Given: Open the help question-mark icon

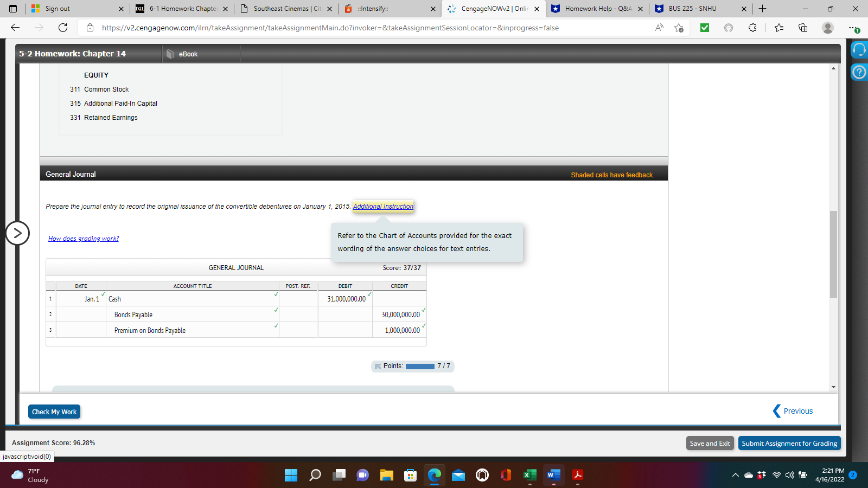Looking at the screenshot, I should coord(859,72).
